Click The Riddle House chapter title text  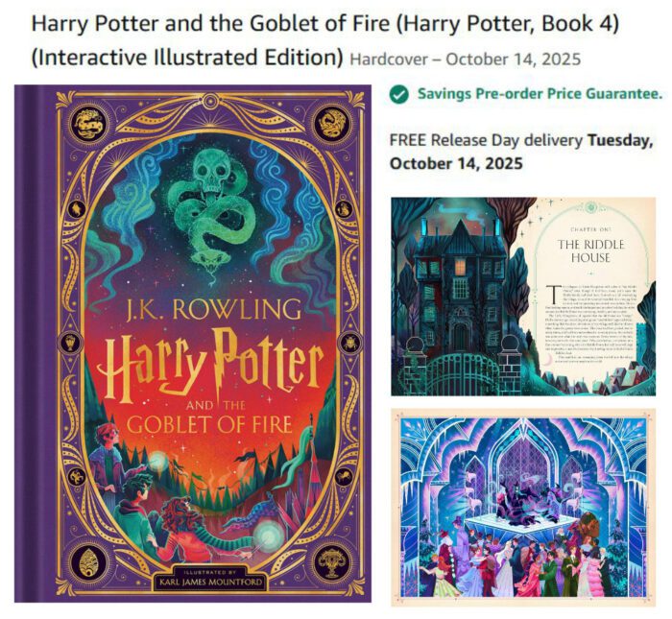pyautogui.click(x=591, y=251)
